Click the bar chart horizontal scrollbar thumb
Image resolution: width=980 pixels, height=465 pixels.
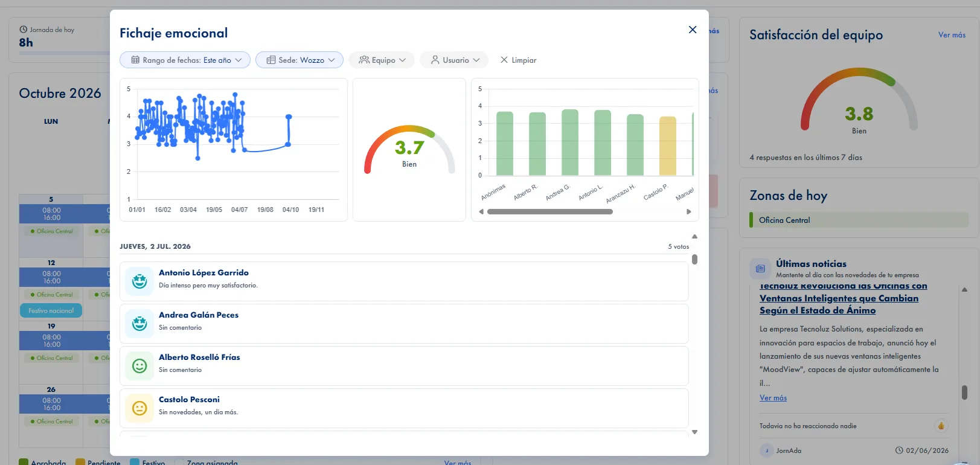point(550,212)
